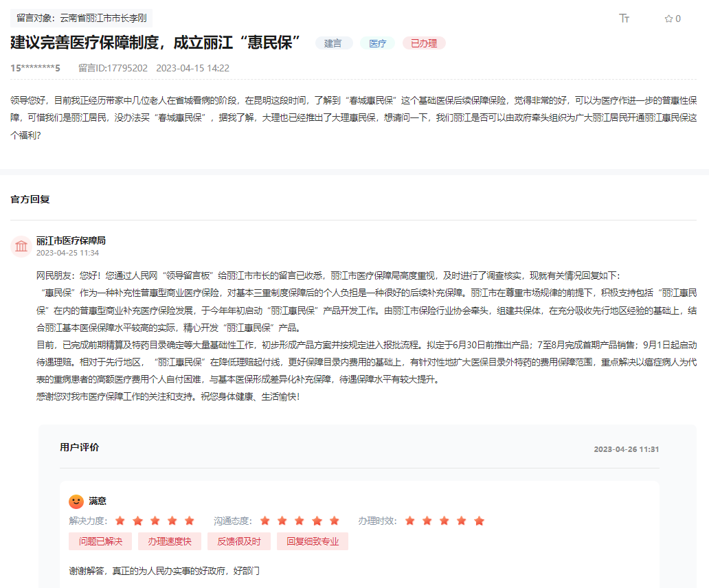
Task: Click the 丽江市医疗保障局 responder name
Action: click(x=71, y=240)
